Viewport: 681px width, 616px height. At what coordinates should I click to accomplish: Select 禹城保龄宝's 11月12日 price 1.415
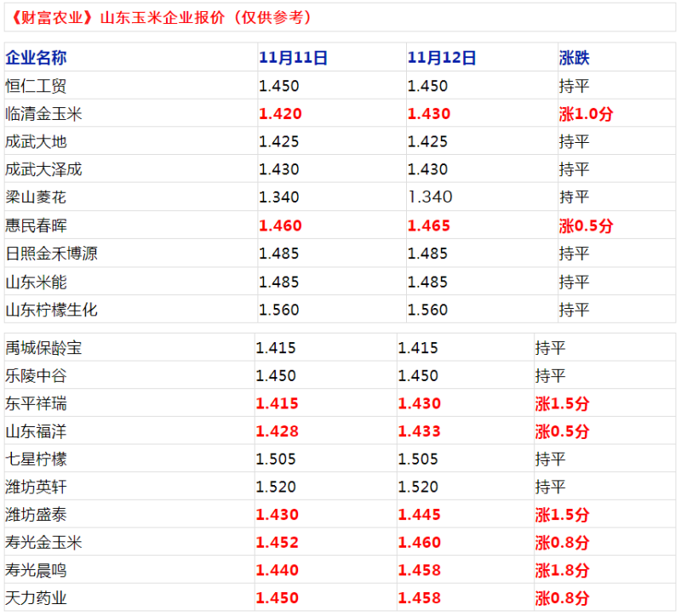[x=418, y=348]
